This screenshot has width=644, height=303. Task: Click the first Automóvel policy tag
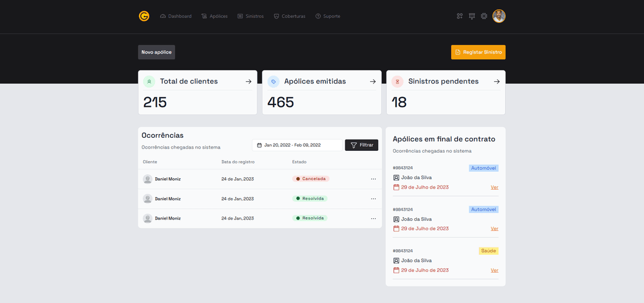[x=484, y=168]
